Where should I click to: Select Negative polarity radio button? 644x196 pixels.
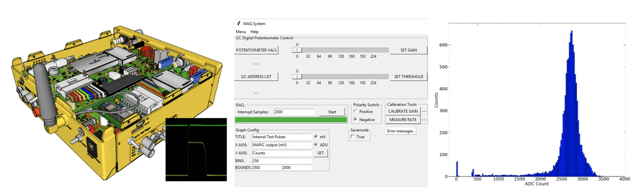click(x=355, y=120)
